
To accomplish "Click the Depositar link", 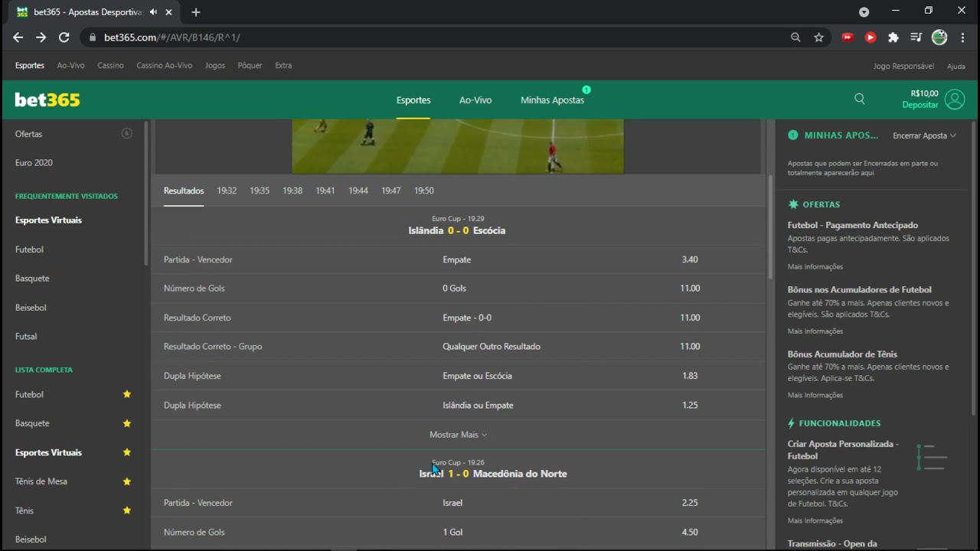I will click(x=920, y=105).
